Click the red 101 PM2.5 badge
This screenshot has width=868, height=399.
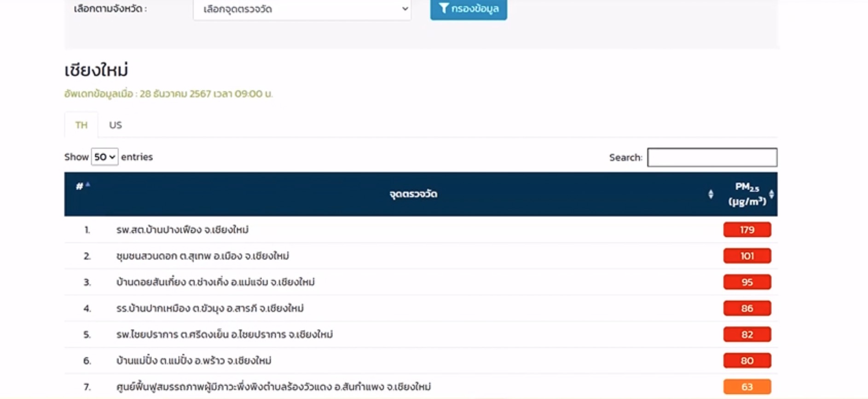coord(746,256)
